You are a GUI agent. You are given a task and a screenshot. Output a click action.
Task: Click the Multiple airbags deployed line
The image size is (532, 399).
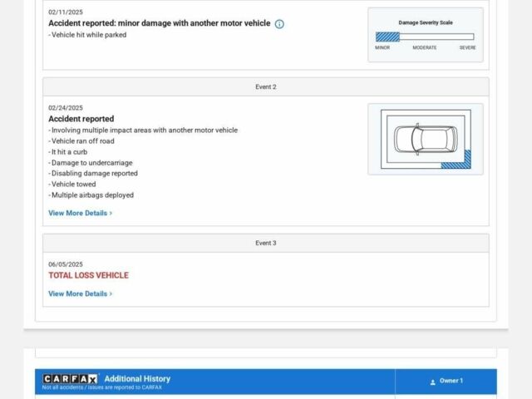tap(91, 195)
